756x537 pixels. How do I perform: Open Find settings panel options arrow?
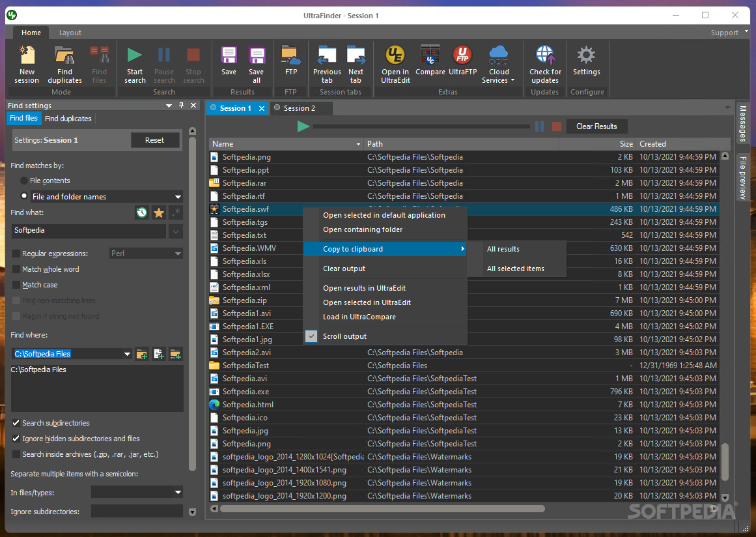169,105
